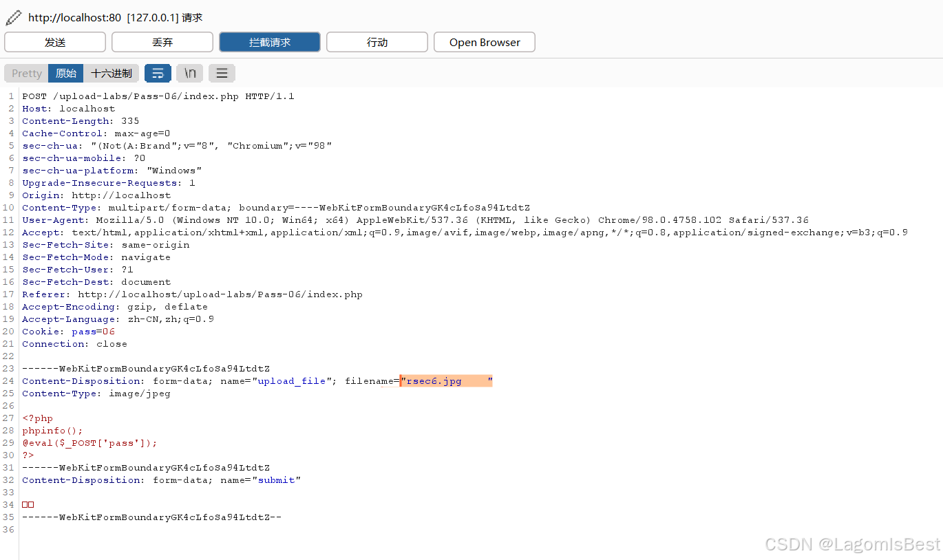Click the final boundary line ending with --

point(152,517)
